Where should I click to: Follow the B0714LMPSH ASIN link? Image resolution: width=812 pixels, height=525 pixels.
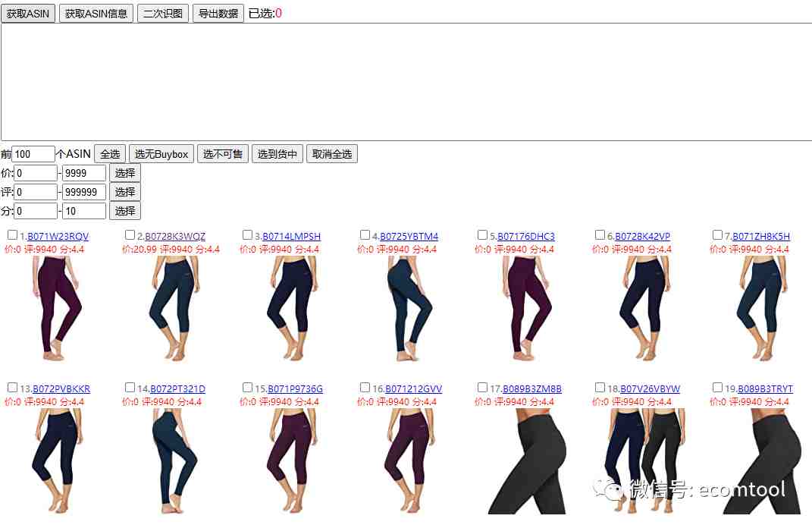292,237
